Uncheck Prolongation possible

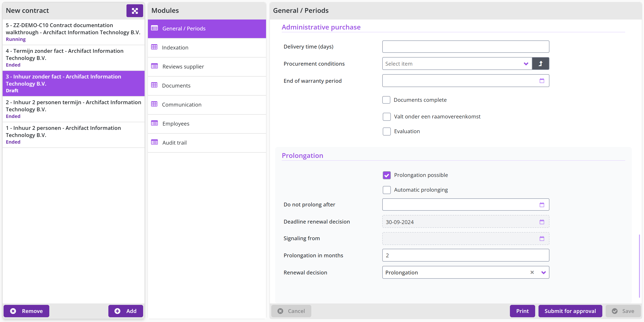(387, 175)
